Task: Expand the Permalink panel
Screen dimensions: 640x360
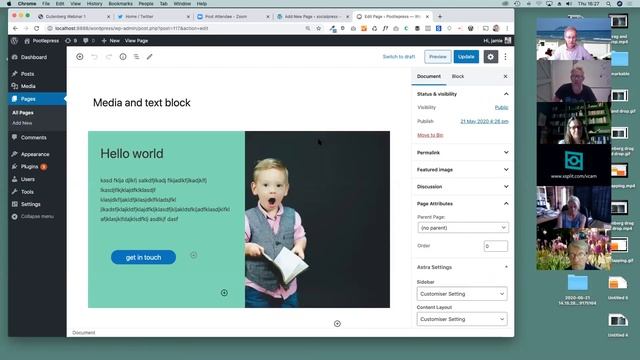Action: [462, 152]
